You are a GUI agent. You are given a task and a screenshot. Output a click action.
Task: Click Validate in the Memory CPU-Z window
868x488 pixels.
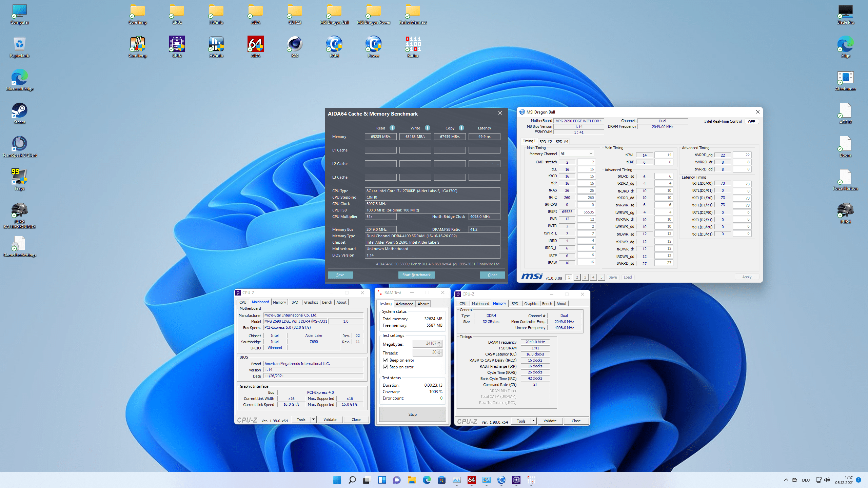tap(550, 421)
